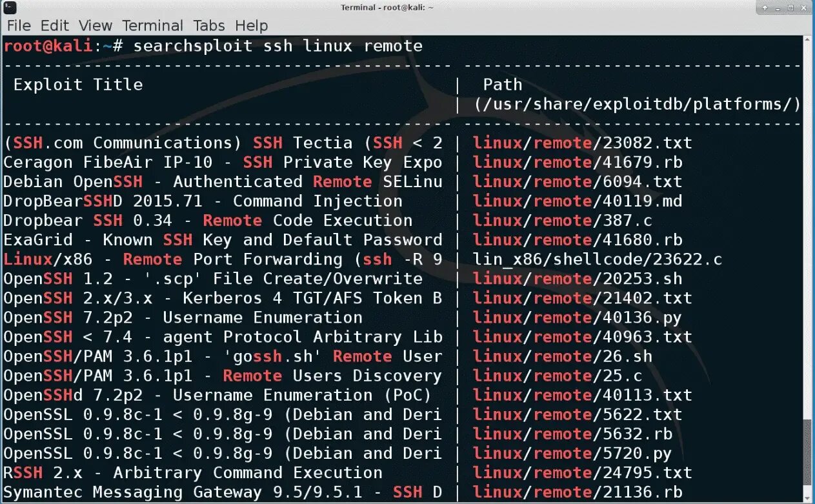The width and height of the screenshot is (815, 504).
Task: Click 'Symantec Messaging Gateway 9.5/9.5.1' title
Action: pyautogui.click(x=223, y=492)
